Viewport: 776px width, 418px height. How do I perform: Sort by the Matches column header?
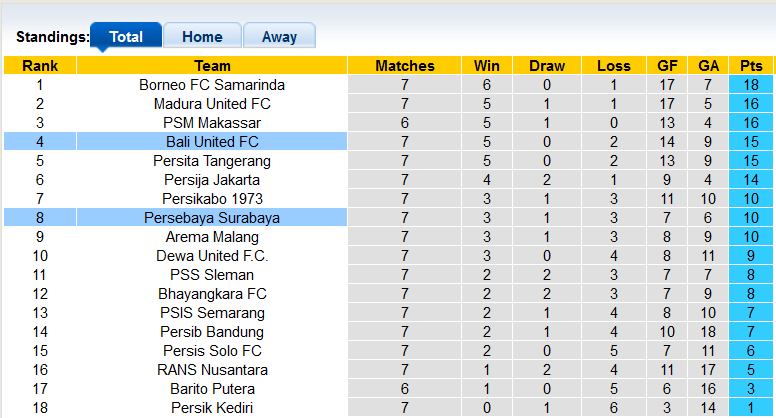point(405,66)
